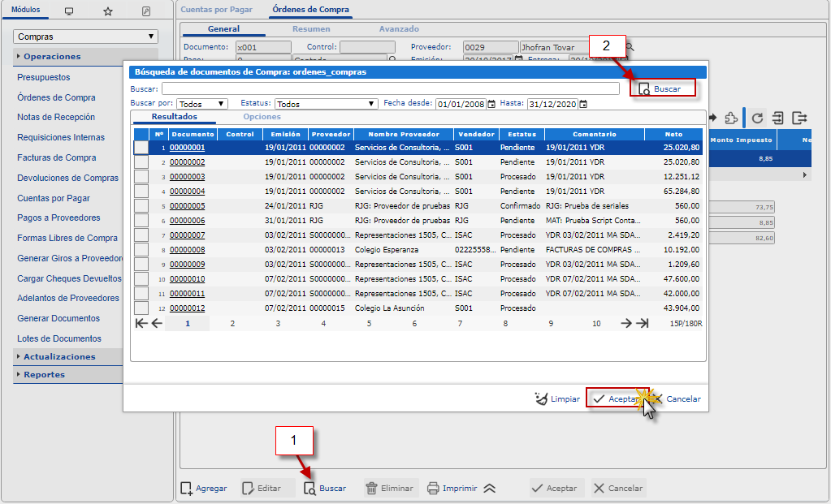The width and height of the screenshot is (831, 504).
Task: Open the Compras module dropdown
Action: 85,37
